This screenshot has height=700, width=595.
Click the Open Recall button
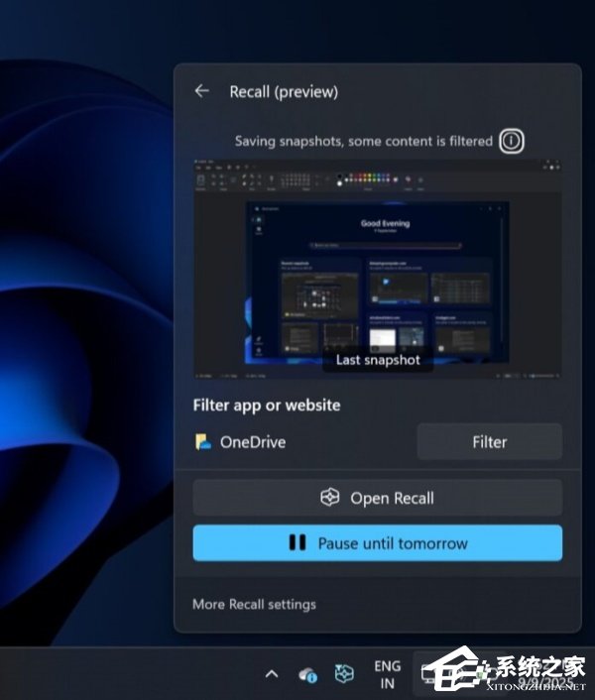tap(378, 498)
